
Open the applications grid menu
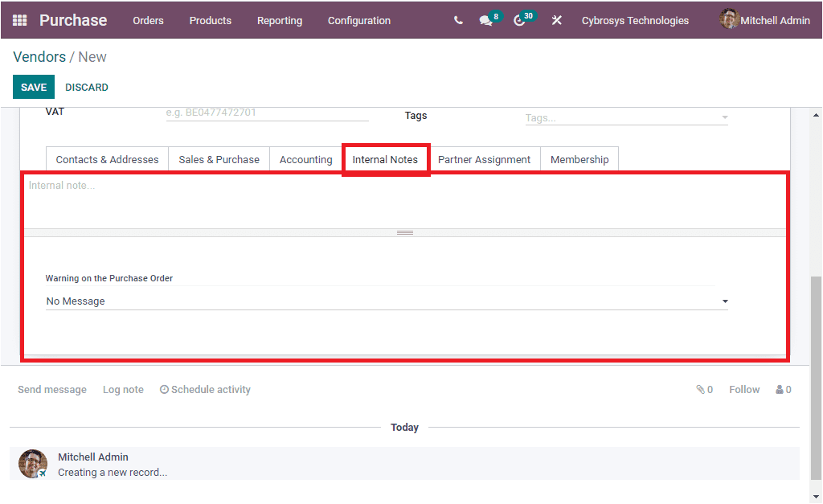pyautogui.click(x=19, y=20)
